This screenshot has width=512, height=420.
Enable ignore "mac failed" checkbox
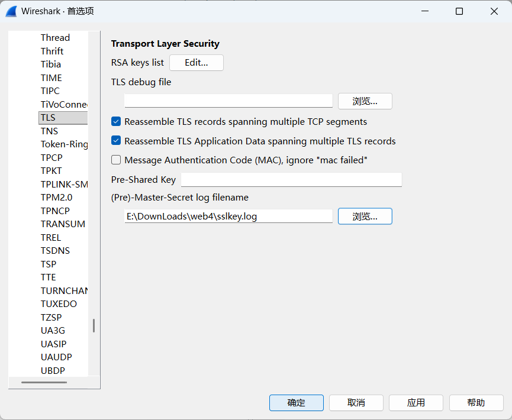click(x=116, y=160)
